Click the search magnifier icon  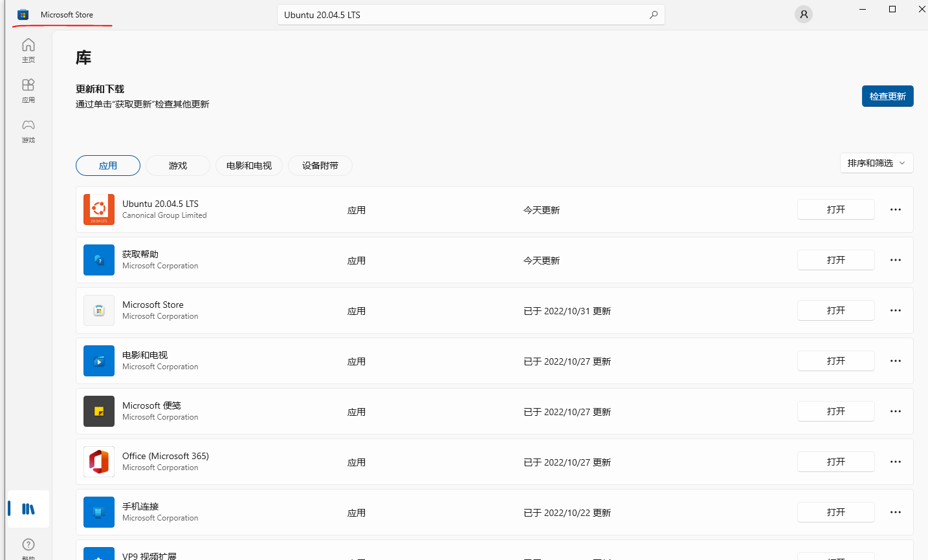tap(654, 15)
